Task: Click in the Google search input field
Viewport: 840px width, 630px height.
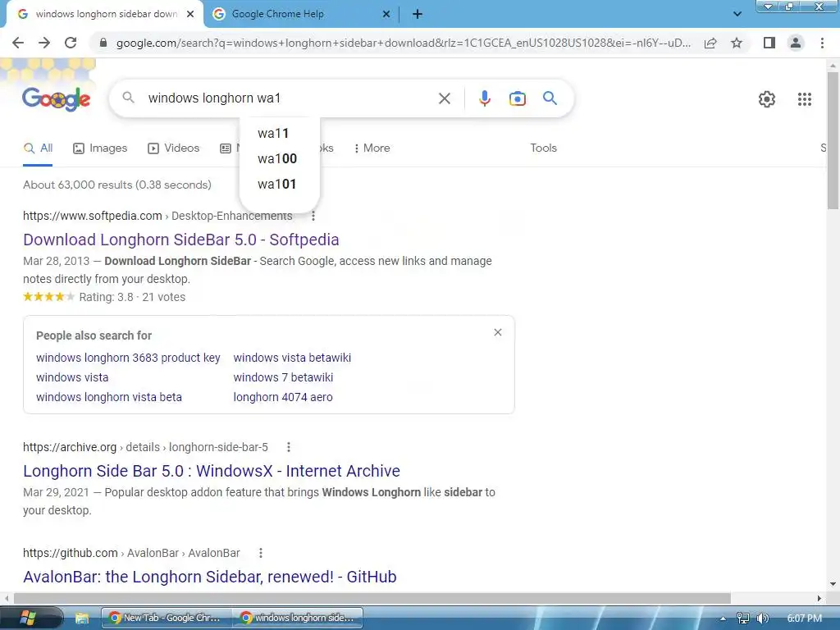Action: 290,98
